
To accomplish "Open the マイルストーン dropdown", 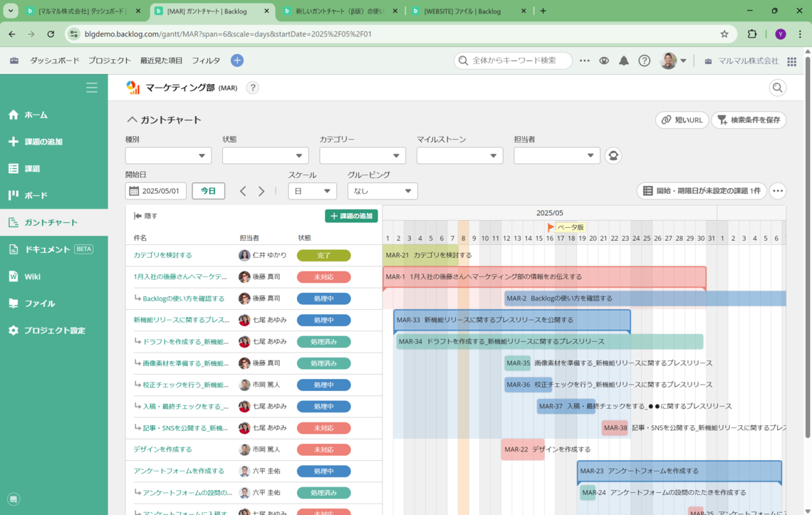I will tap(460, 155).
